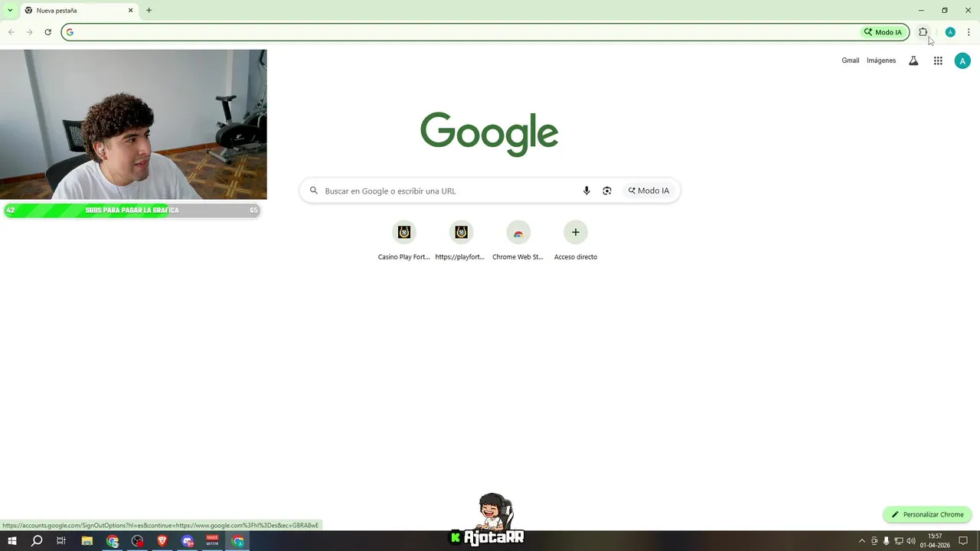
Task: Select the Nueva pestaña tab
Action: click(x=78, y=11)
